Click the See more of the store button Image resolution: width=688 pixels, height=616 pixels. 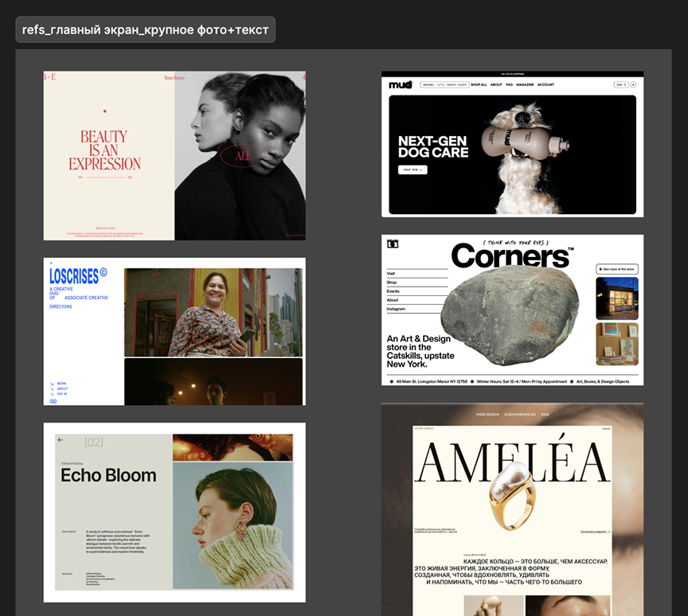click(x=617, y=269)
